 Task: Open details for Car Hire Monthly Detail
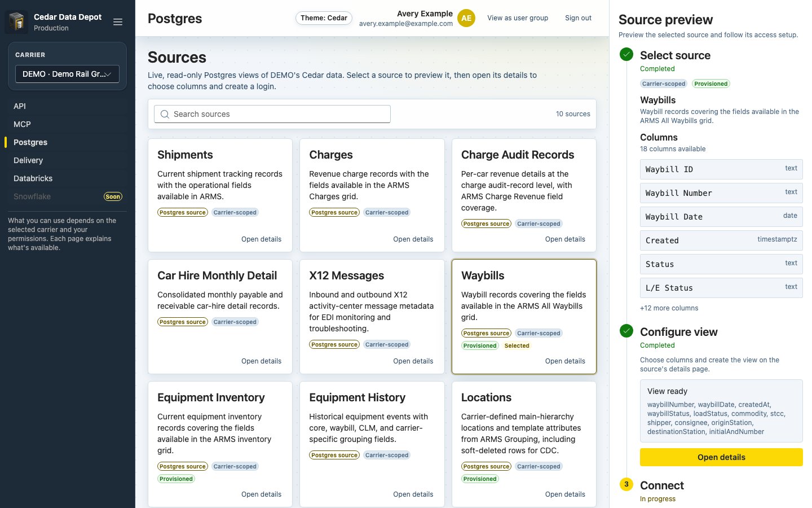(261, 361)
